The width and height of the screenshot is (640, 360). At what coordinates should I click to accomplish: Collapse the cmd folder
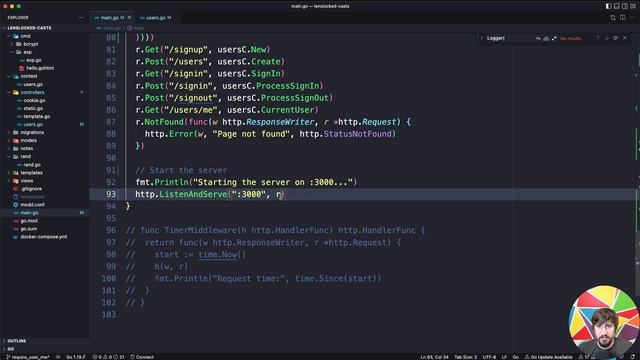tap(44, 36)
